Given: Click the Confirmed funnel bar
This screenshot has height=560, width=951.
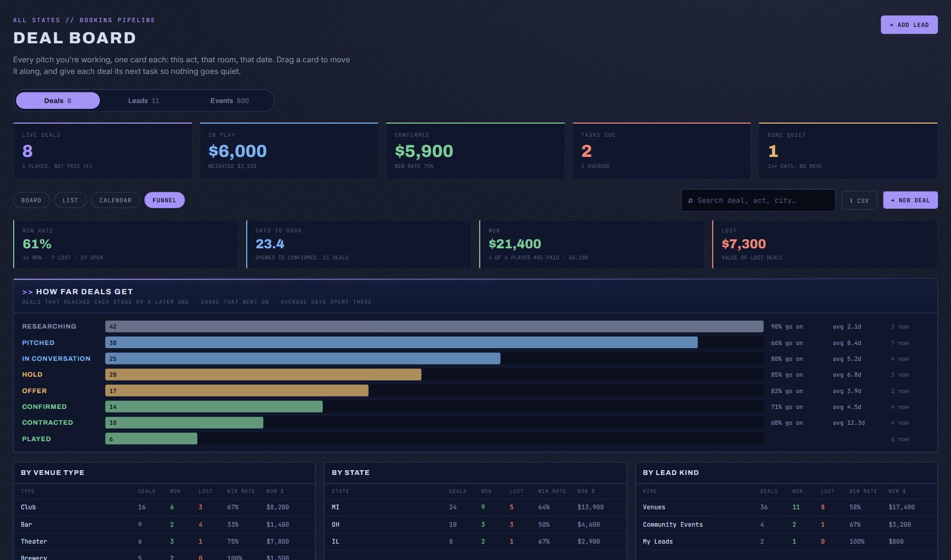Looking at the screenshot, I should click(x=214, y=406).
